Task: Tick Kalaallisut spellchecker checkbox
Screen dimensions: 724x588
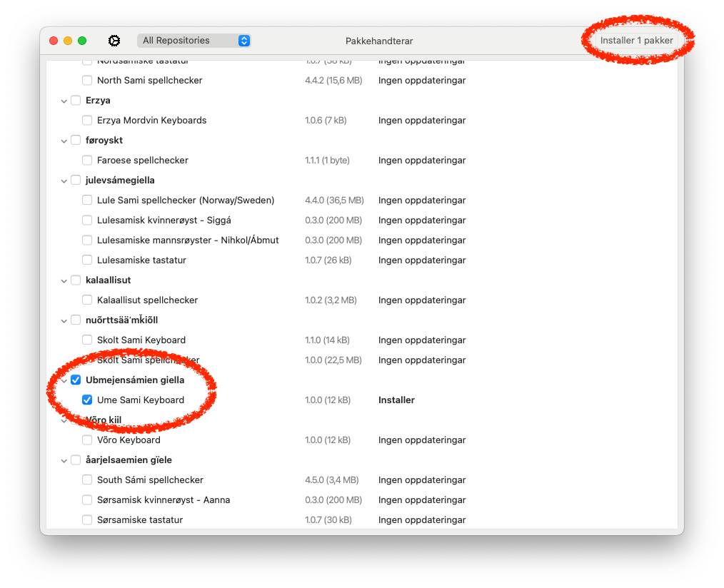Action: tap(87, 300)
